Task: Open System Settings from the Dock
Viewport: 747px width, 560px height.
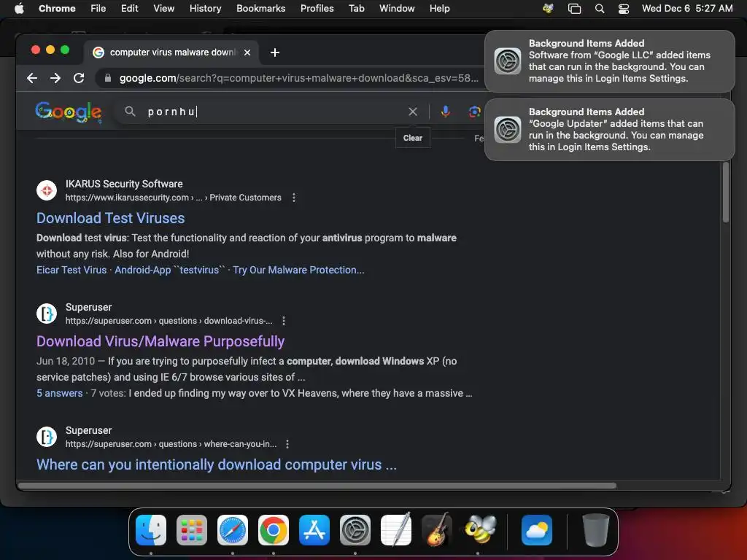Action: click(x=355, y=530)
